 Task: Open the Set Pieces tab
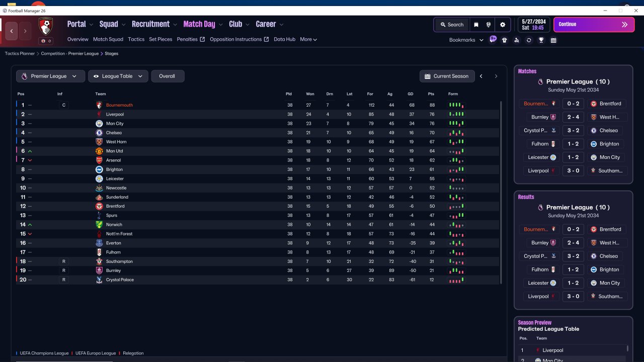(160, 39)
